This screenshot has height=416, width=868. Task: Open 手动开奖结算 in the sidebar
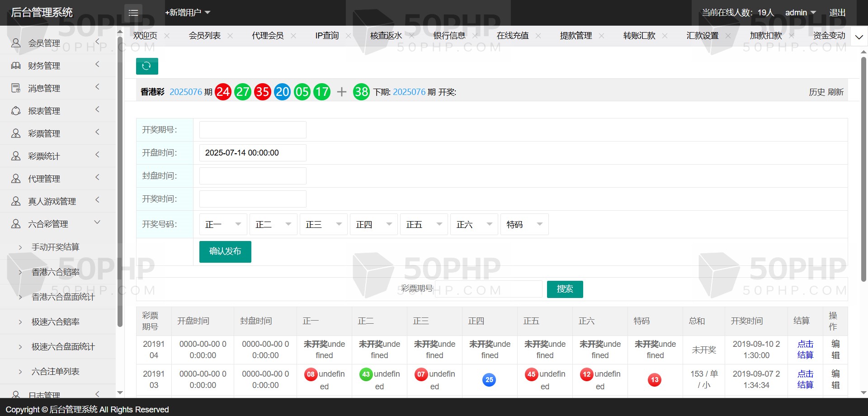[55, 247]
